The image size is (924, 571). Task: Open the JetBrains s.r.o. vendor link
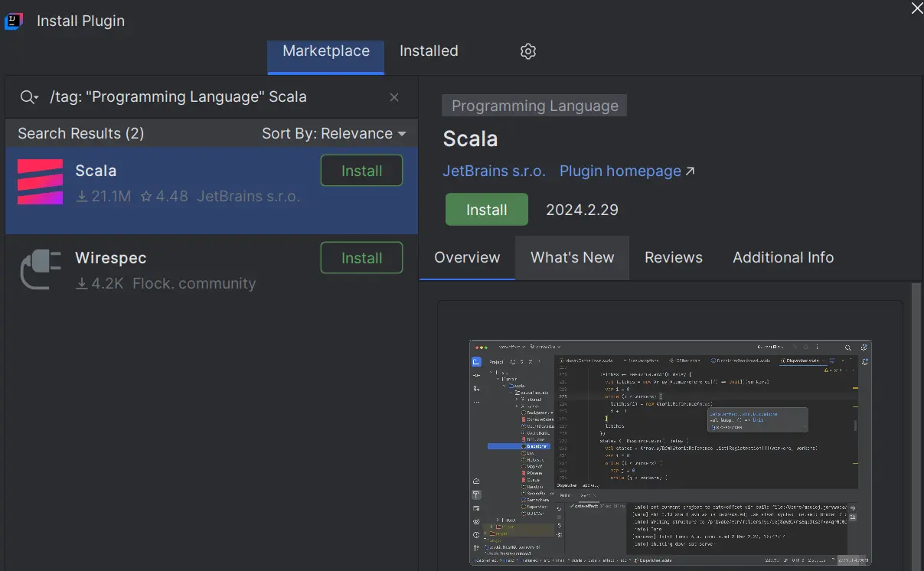point(495,171)
